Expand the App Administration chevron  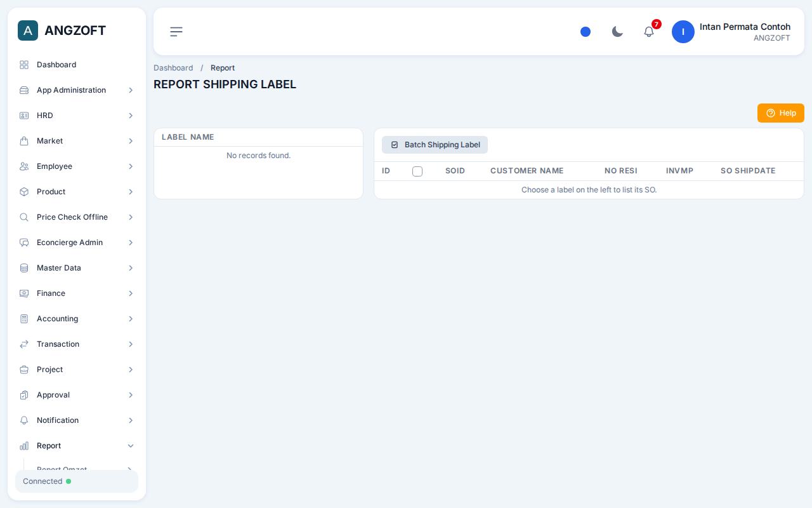tap(131, 90)
